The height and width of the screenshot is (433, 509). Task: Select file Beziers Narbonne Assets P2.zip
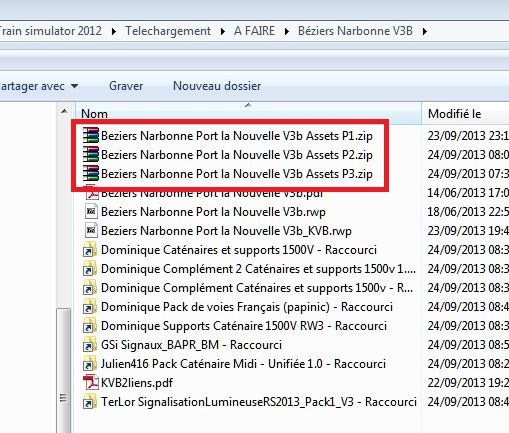(x=237, y=155)
